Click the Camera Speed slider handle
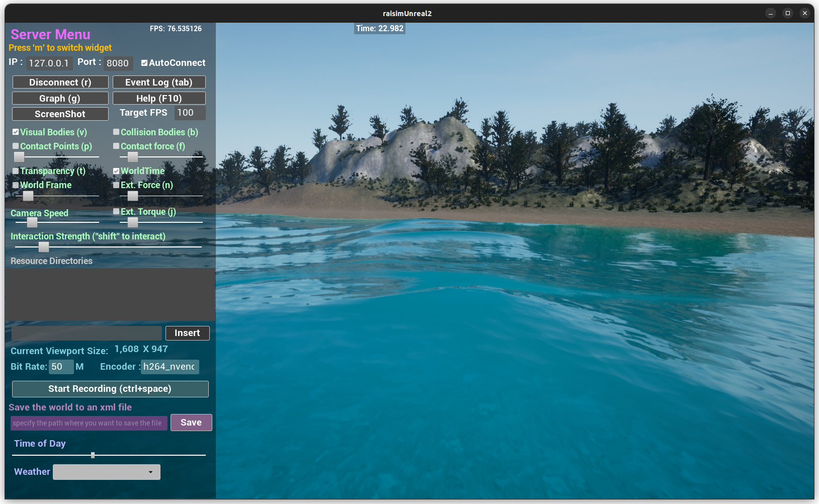Image resolution: width=819 pixels, height=504 pixels. (32, 222)
